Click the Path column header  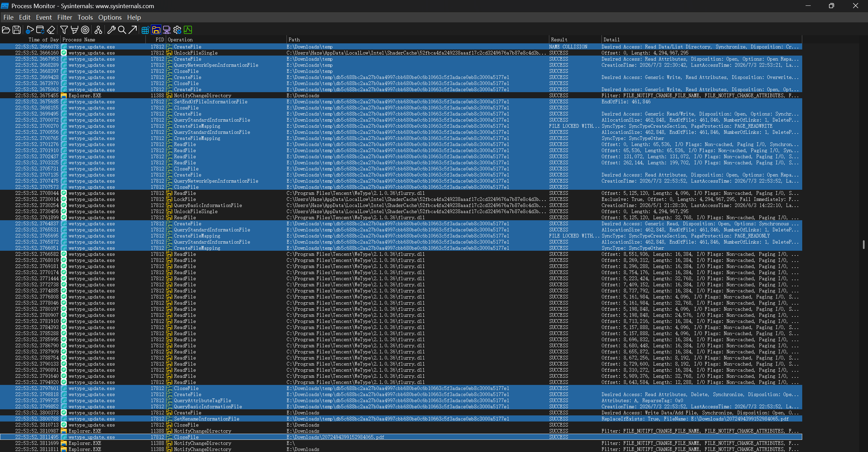pos(417,40)
